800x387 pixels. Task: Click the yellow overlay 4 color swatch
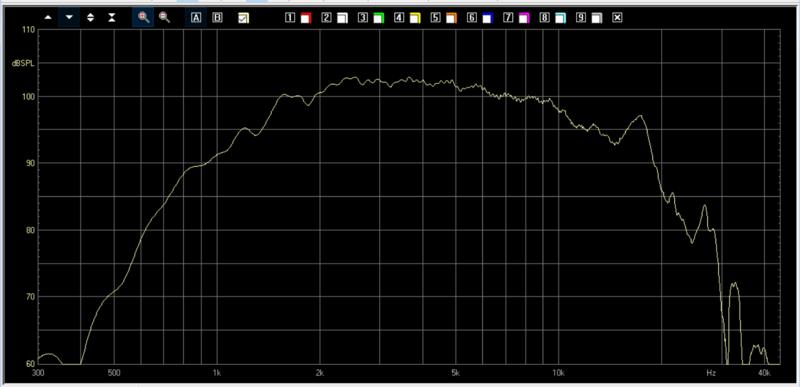point(415,18)
